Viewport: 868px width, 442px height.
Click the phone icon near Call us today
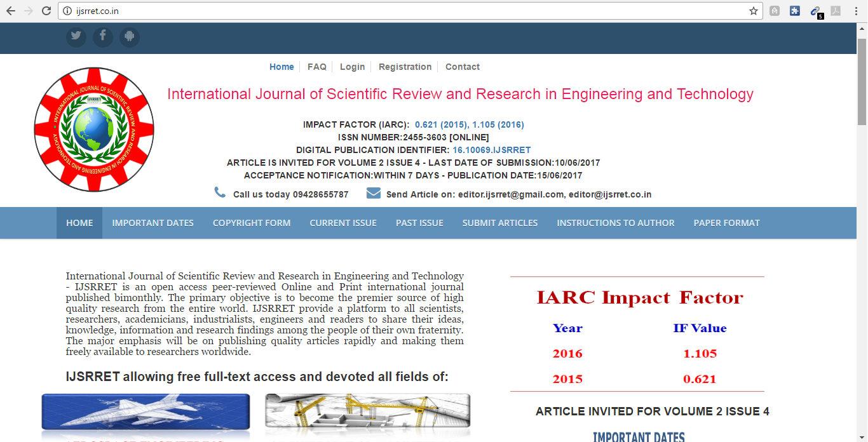[220, 192]
